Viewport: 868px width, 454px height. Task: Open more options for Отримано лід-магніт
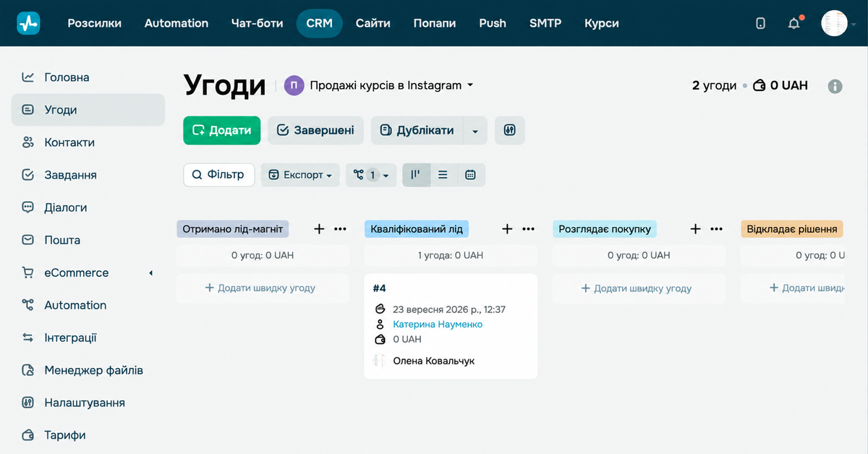(x=341, y=229)
